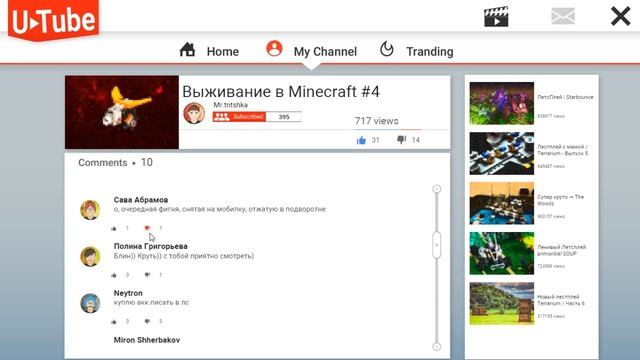This screenshot has height=360, width=640.
Task: Dislike Сава Абрамов's comment
Action: tap(147, 228)
